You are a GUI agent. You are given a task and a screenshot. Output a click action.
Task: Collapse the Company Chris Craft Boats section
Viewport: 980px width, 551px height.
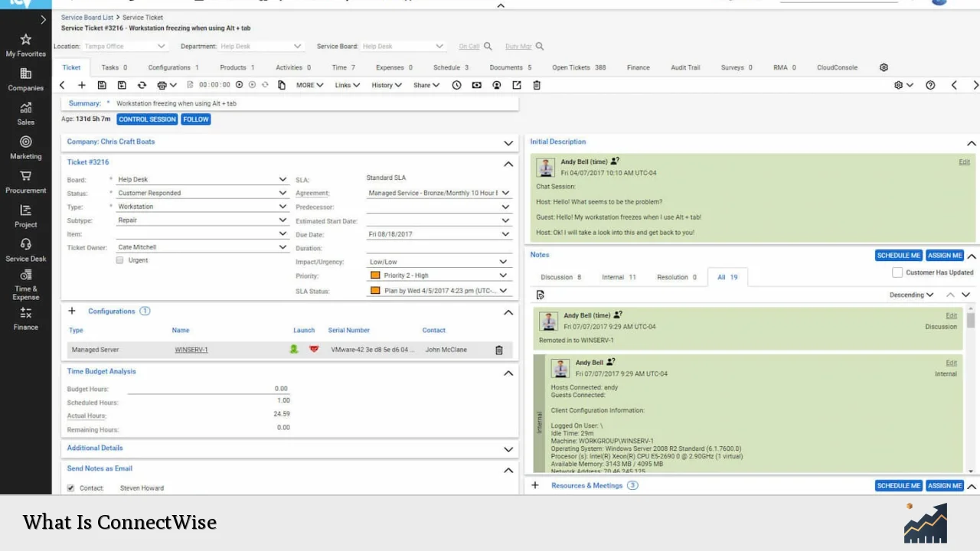[x=508, y=143]
